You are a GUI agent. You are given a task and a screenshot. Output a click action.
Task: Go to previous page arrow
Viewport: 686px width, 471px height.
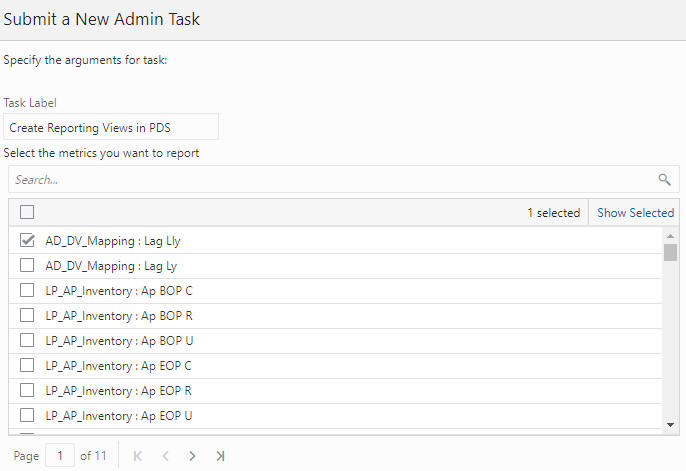pos(165,456)
